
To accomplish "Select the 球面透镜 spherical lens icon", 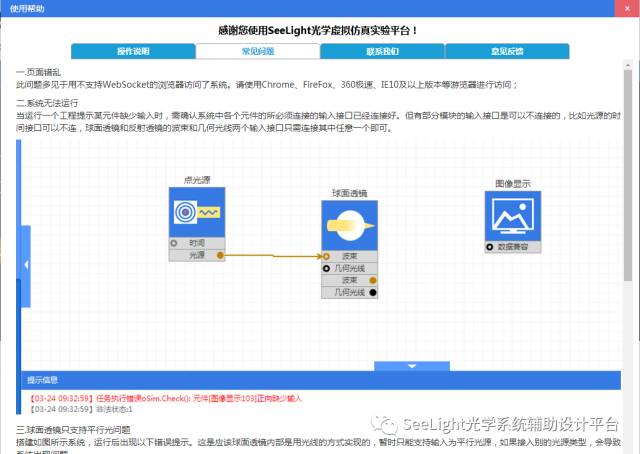I will click(x=349, y=225).
